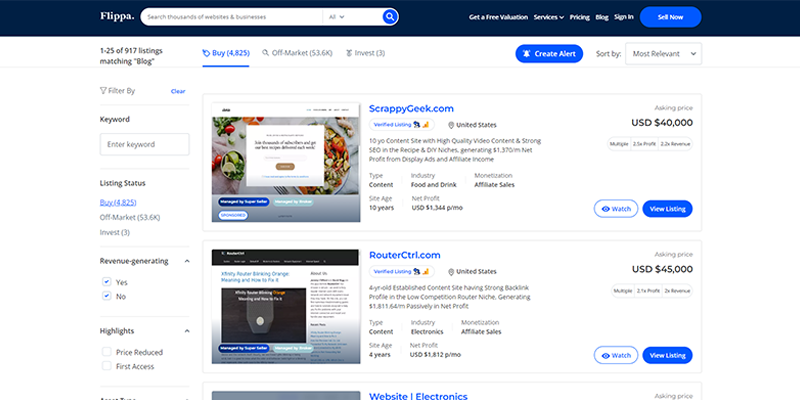
Task: Open the Blog link in header
Action: (x=602, y=17)
